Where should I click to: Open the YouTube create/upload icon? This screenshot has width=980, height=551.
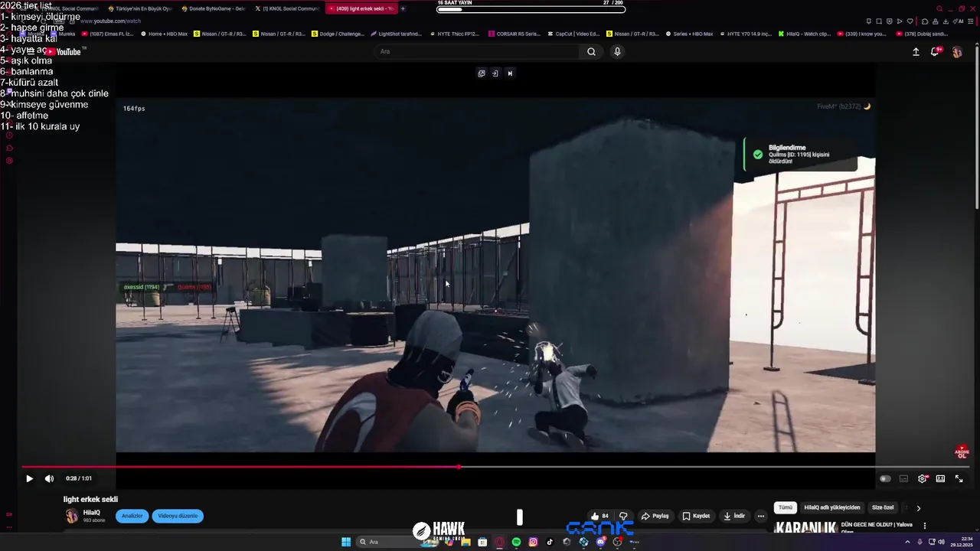(x=916, y=51)
